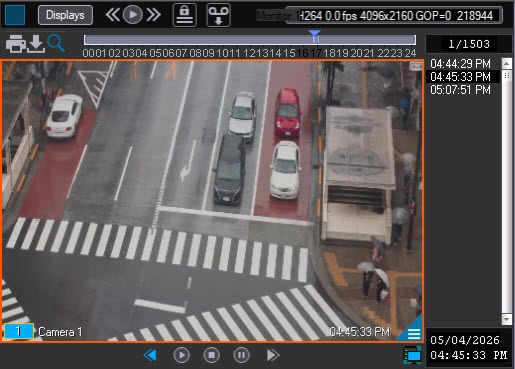Click the Camera 1 number badge
Viewport: 515px width, 369px height.
point(19,331)
